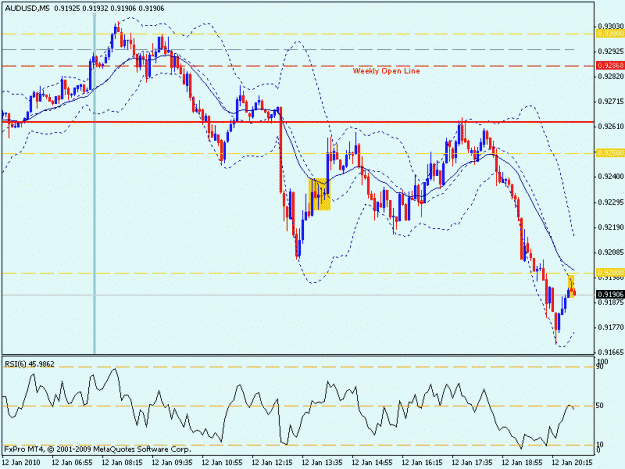The height and width of the screenshot is (469, 625).
Task: Select the solid red horizontal line at 0.92610
Action: [x=298, y=122]
